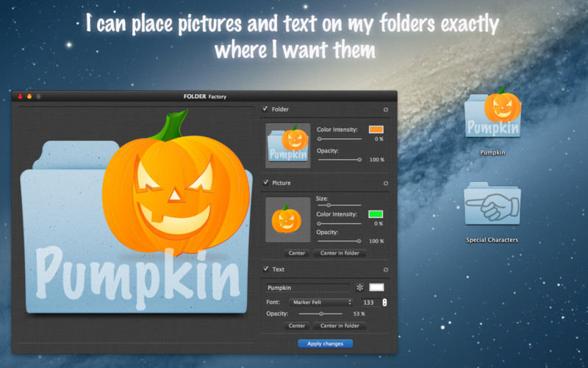The image size is (588, 368).
Task: Click the Folder Color Intensity slider
Action: tap(340, 139)
